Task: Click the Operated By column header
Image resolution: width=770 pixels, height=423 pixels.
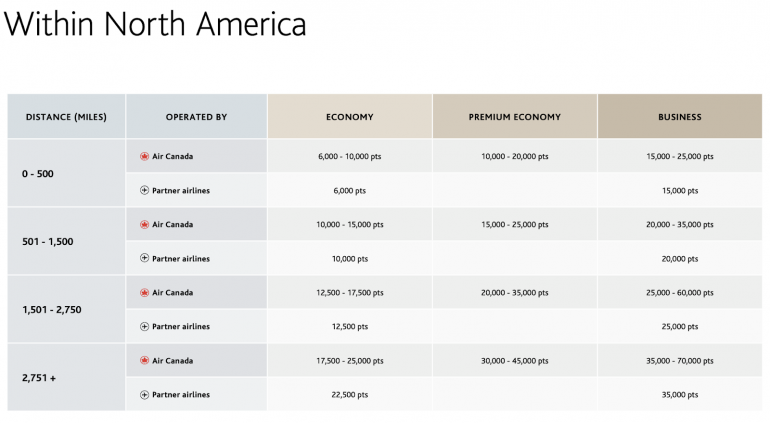Action: point(196,117)
